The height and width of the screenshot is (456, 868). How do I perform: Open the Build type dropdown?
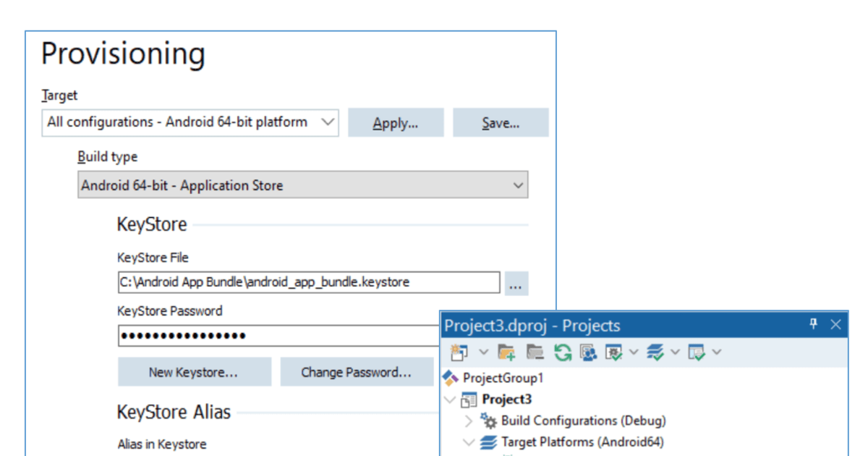(518, 185)
